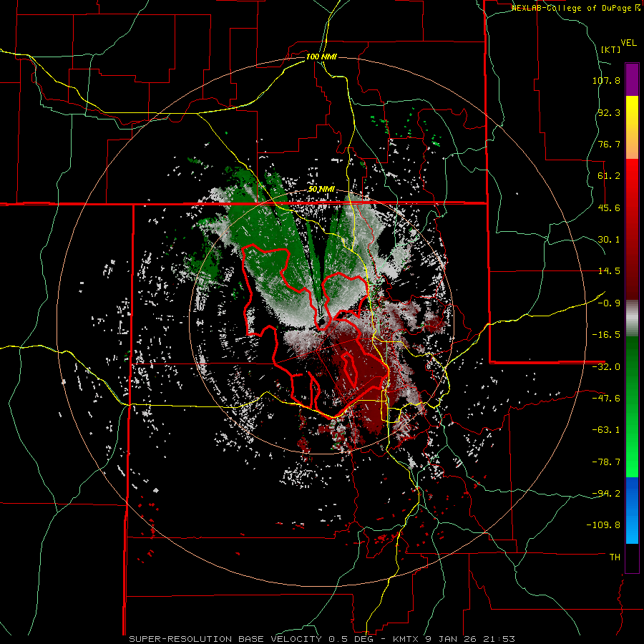Image resolution: width=644 pixels, height=644 pixels.
Task: Pick the gray near-zero segment of color bar
Action: point(632,318)
